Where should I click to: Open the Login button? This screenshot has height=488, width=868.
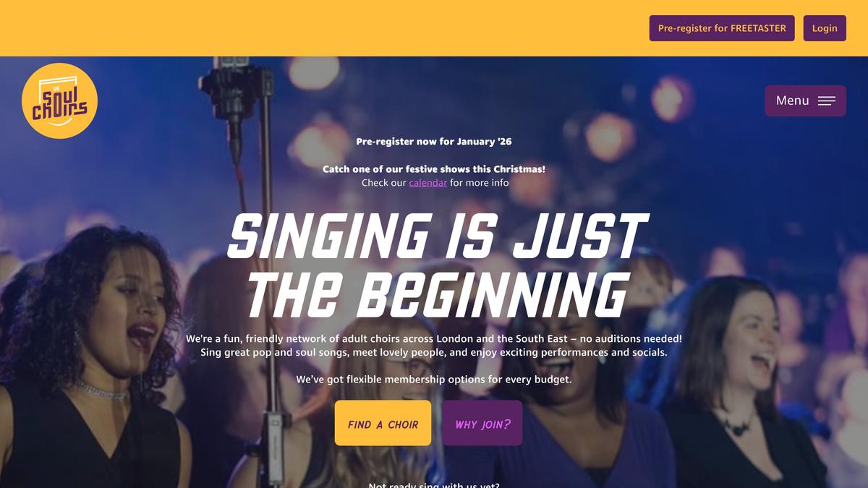coord(825,28)
